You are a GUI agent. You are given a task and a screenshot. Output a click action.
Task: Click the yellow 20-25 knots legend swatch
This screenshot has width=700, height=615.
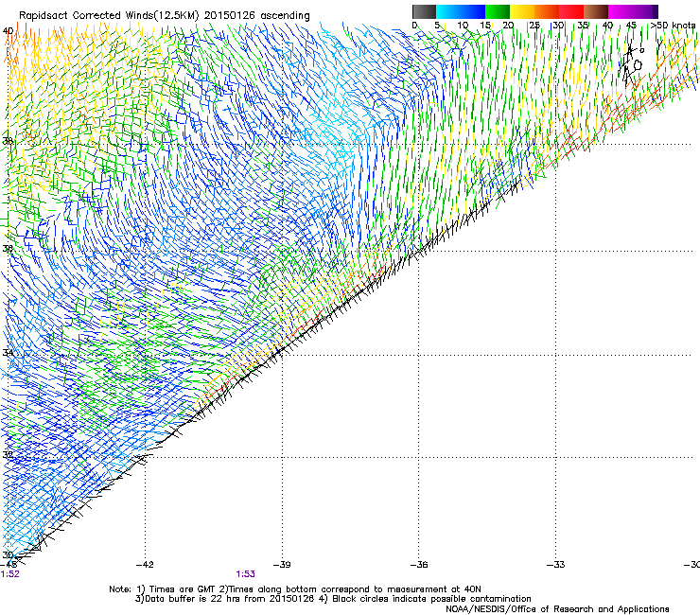click(x=522, y=11)
